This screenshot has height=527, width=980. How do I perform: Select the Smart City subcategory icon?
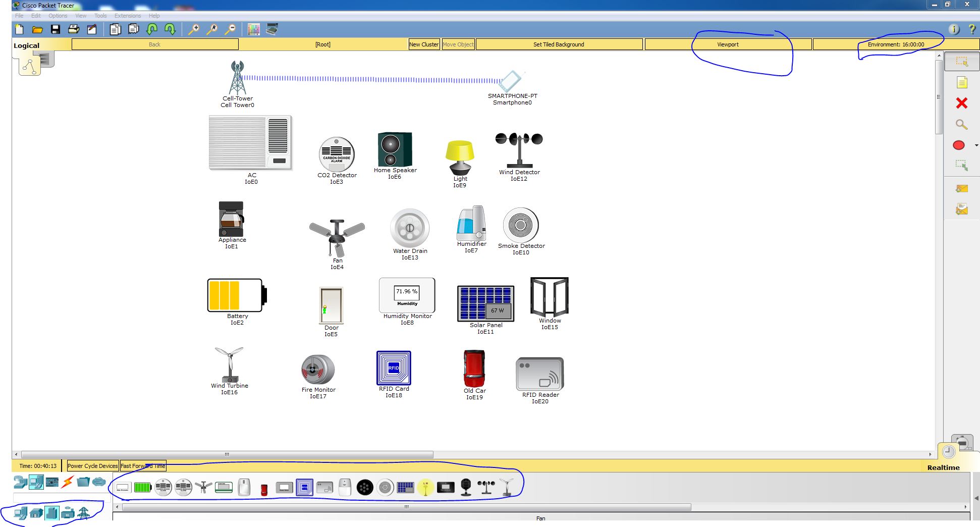click(x=52, y=513)
